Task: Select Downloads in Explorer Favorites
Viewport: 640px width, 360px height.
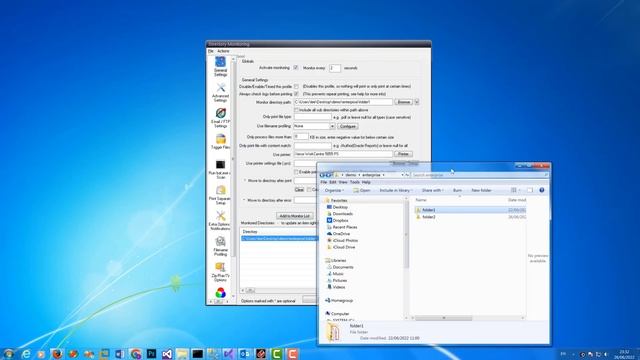Action: tap(340, 214)
